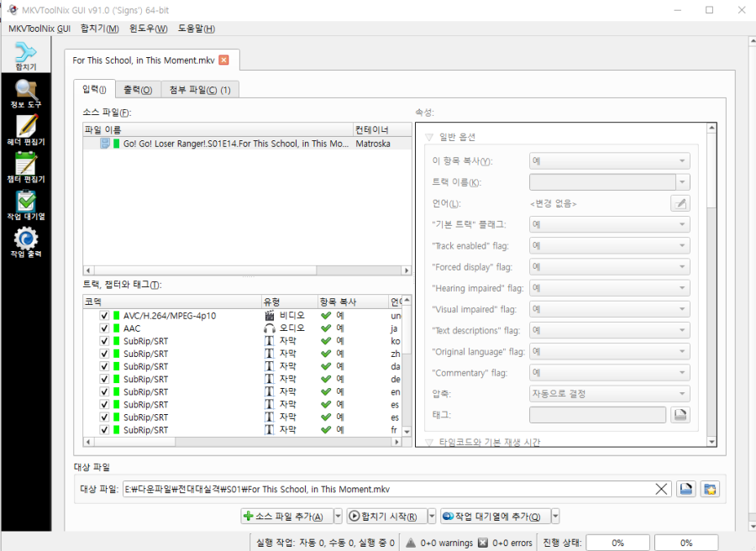The image size is (756, 551).
Task: Open the Hearing impaired flag dropdown
Action: click(610, 288)
